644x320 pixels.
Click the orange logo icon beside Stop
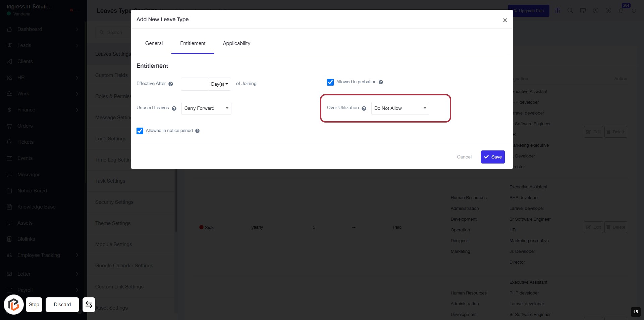[x=14, y=305]
